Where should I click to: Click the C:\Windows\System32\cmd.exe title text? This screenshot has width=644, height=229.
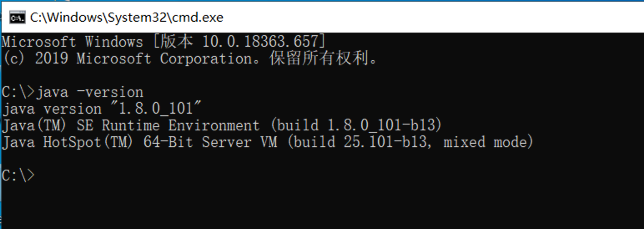127,18
